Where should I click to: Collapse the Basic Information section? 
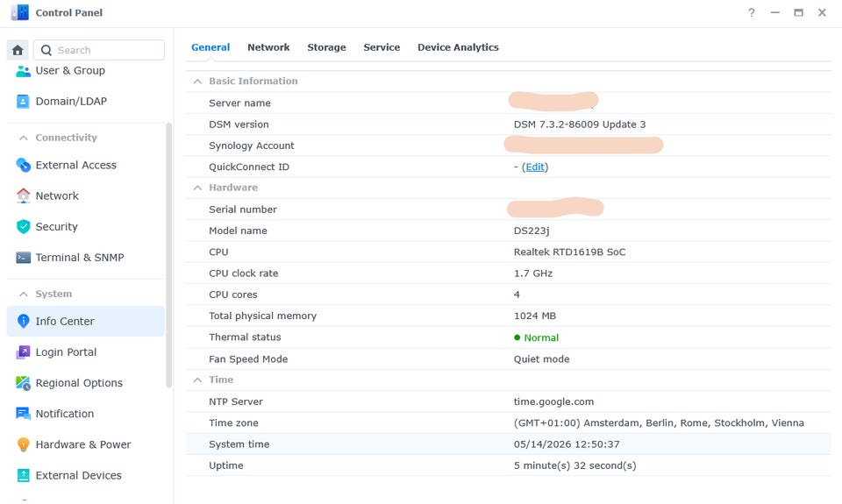197,82
